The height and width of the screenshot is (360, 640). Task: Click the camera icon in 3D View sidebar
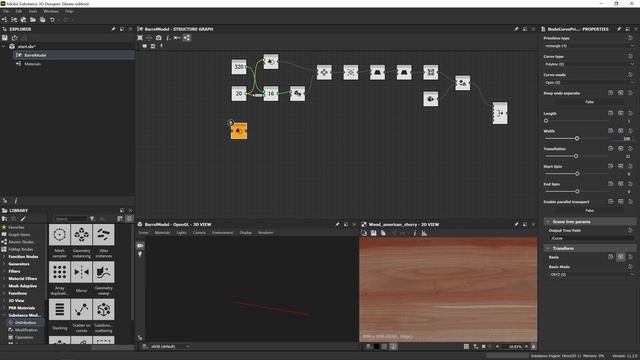140,246
